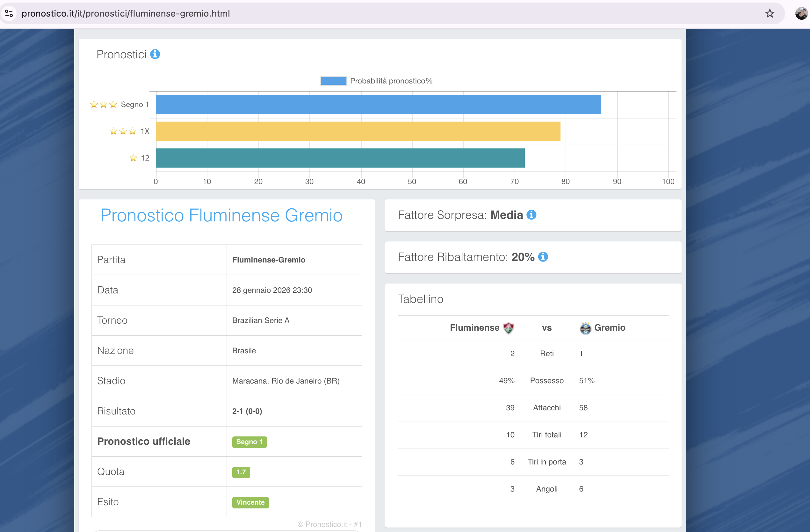Viewport: 810px width, 532px height.
Task: Click the info icon next to Pronostici
Action: [155, 54]
